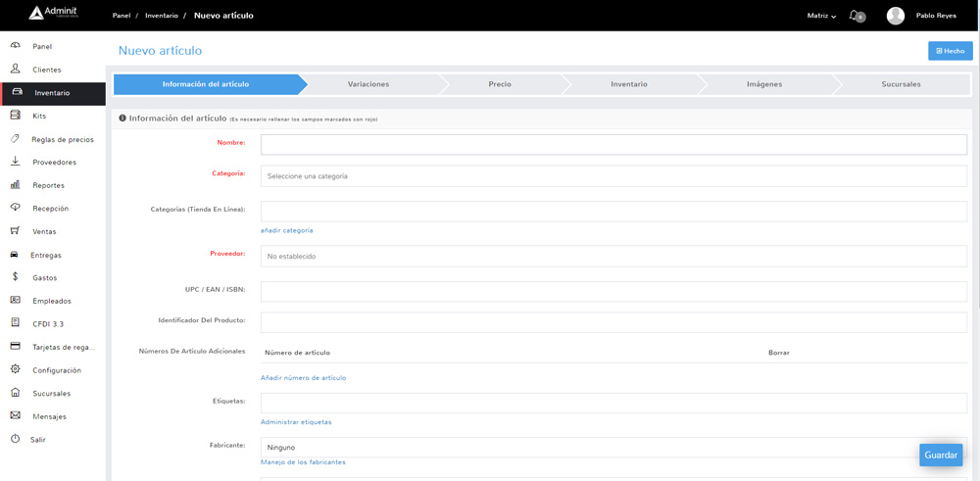
Task: Focus the Nombre text field
Action: click(x=613, y=144)
